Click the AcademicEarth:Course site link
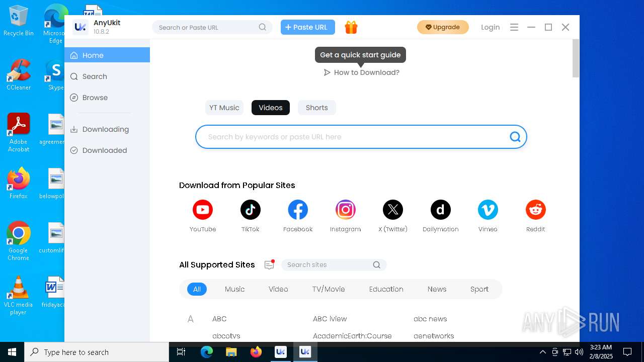The width and height of the screenshot is (644, 362). [352, 336]
